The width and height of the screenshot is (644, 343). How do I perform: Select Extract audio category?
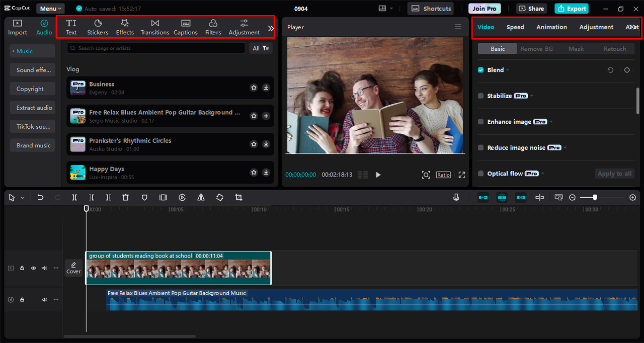[33, 108]
